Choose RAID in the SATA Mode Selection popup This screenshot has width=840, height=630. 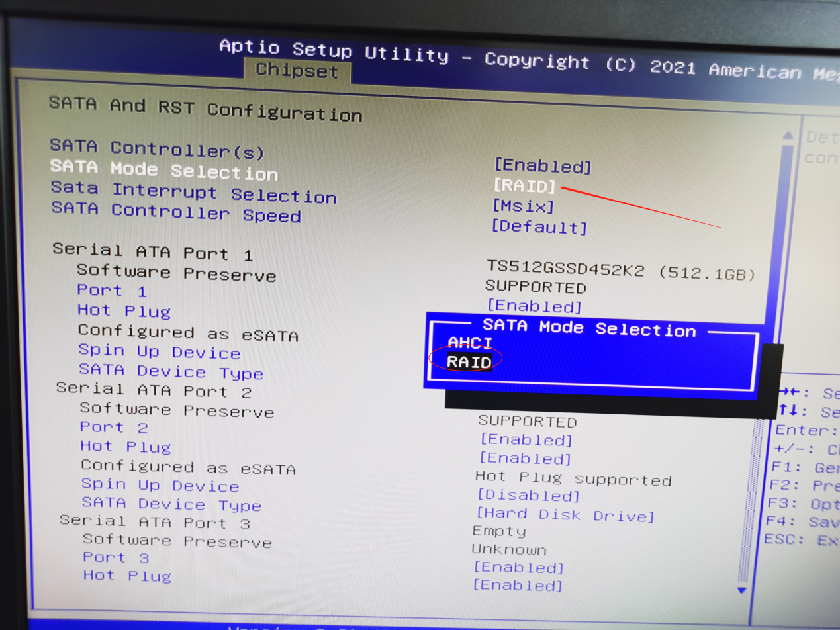[469, 362]
